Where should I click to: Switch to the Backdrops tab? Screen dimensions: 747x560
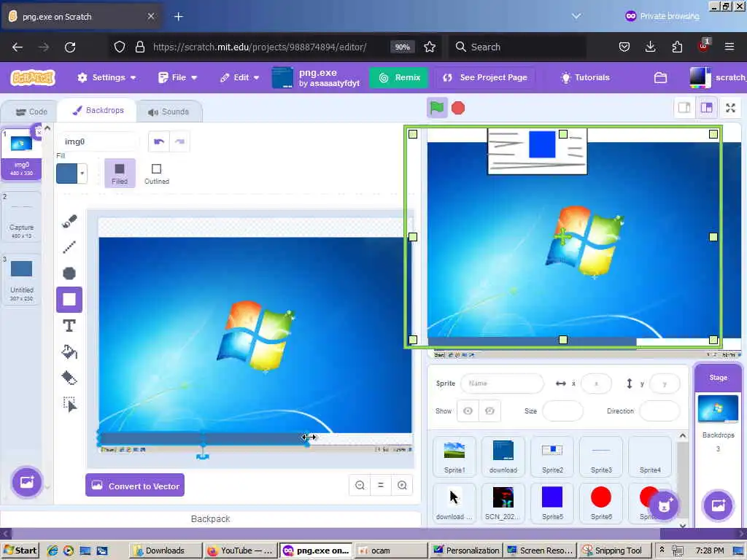98,111
